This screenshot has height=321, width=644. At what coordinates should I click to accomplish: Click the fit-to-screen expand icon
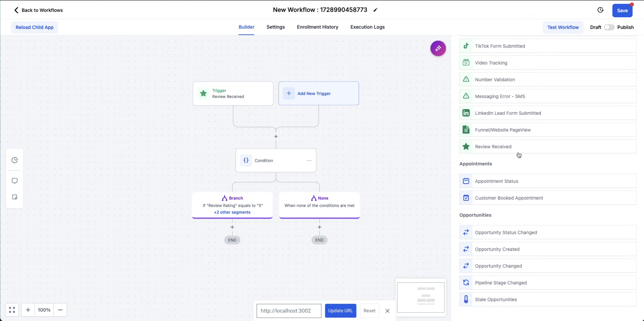[12, 310]
